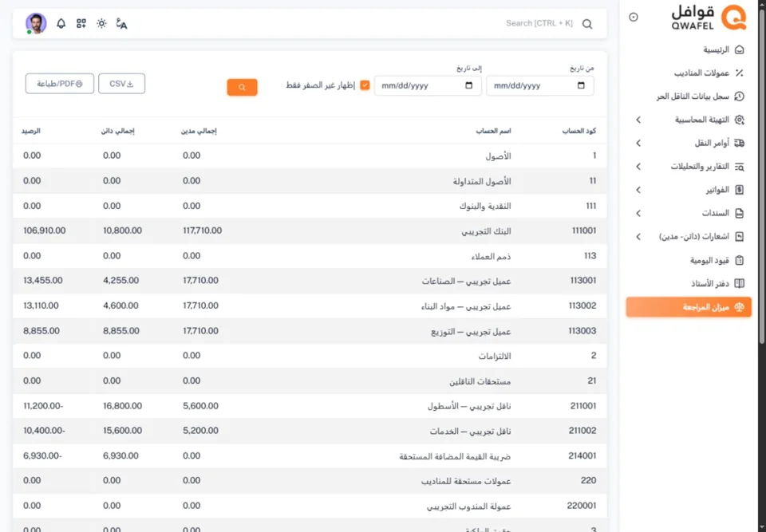Click the history icon for سجل بيانات الناقل الحر
The height and width of the screenshot is (532, 766).
click(x=739, y=97)
